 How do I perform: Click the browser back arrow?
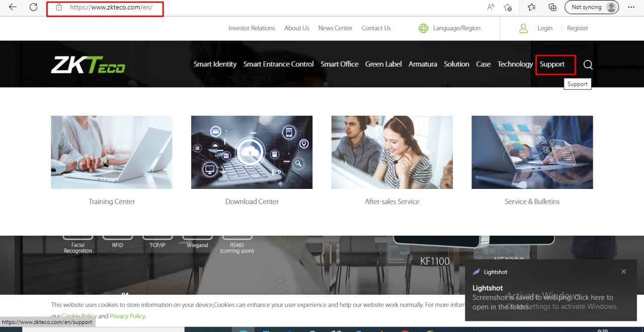pyautogui.click(x=13, y=7)
